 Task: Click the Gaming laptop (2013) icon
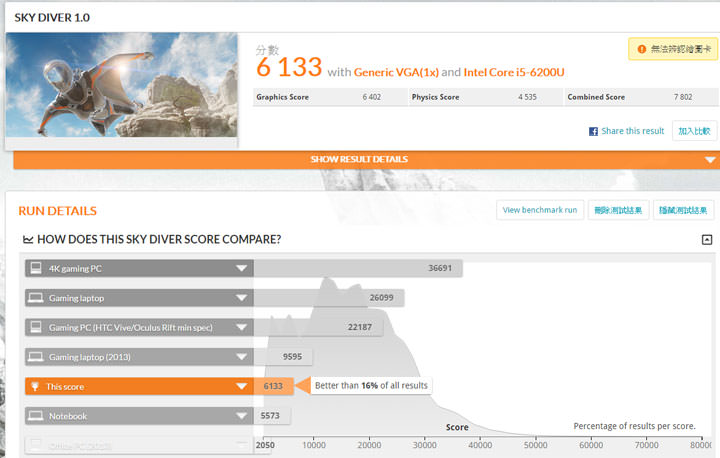click(x=36, y=357)
